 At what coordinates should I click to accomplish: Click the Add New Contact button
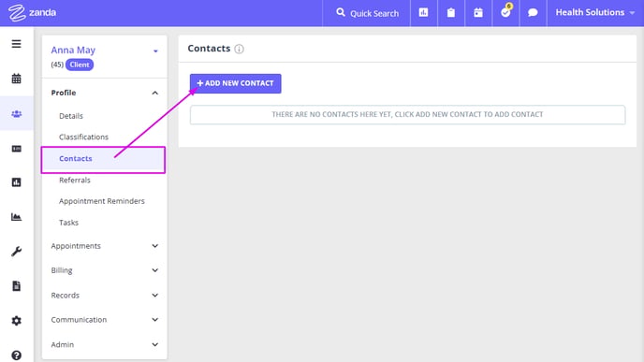[x=235, y=83]
